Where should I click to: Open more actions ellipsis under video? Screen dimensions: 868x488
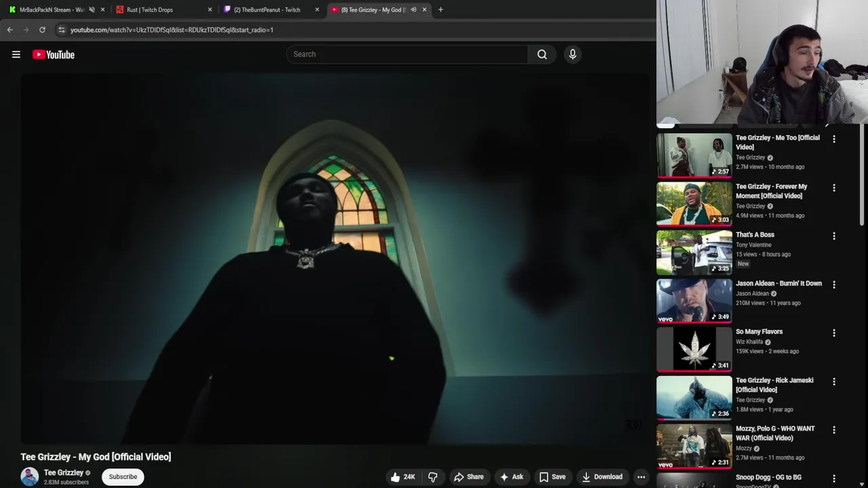point(641,477)
